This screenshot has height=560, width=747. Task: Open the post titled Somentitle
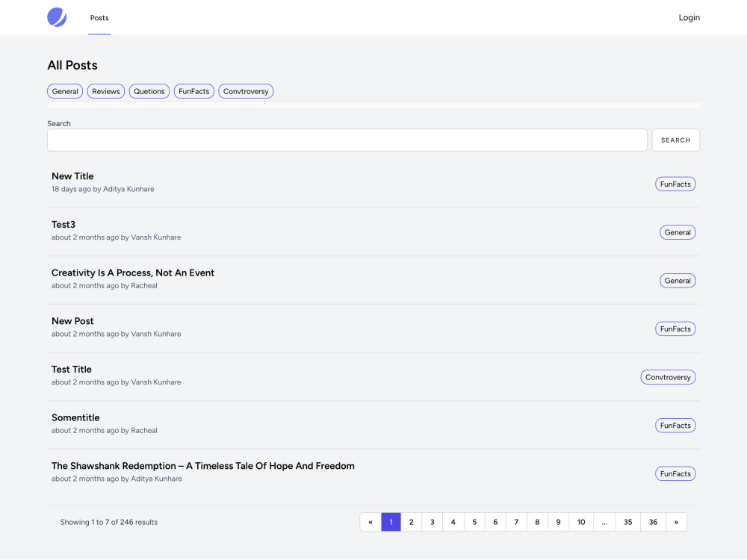[75, 417]
